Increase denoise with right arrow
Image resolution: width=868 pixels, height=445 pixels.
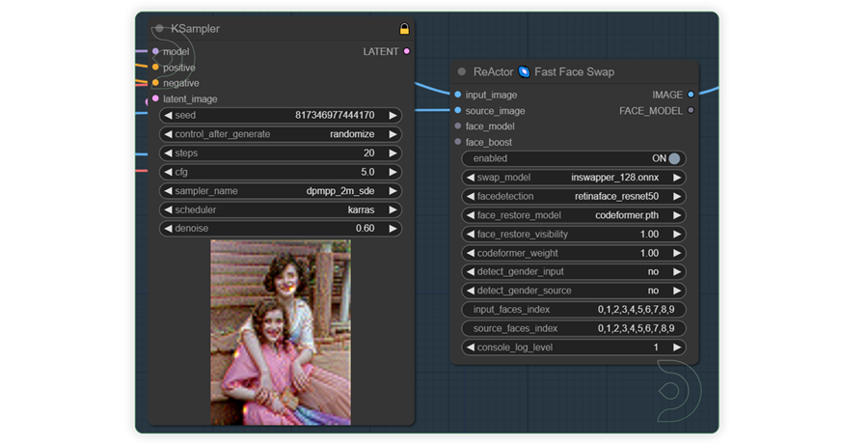[x=393, y=229]
